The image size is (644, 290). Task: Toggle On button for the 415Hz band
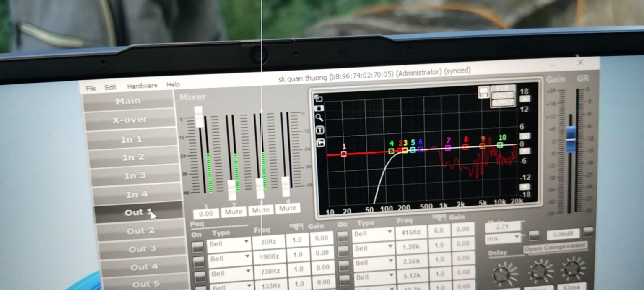coord(343,237)
